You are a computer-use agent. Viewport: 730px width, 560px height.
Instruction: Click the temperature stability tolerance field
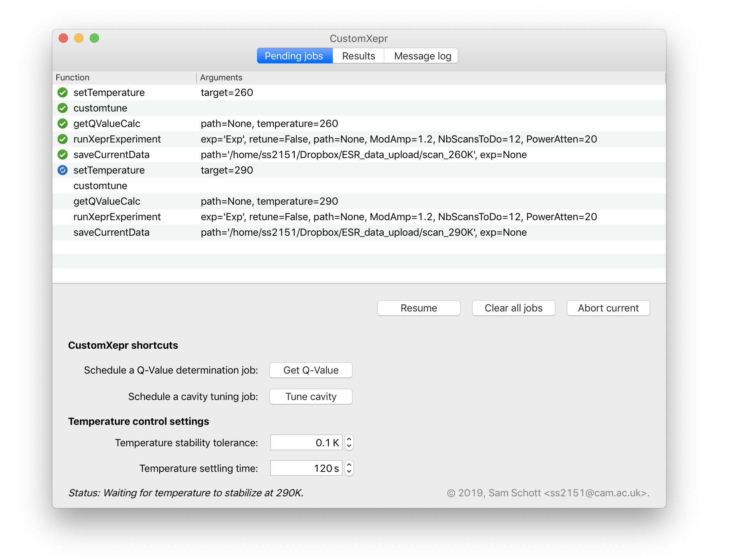coord(306,442)
